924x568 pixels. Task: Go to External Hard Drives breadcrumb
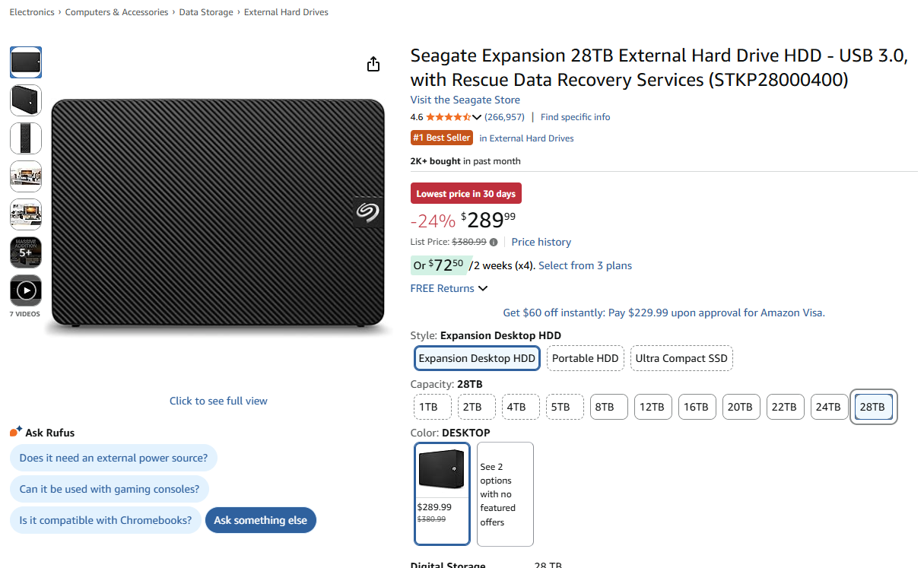point(286,12)
